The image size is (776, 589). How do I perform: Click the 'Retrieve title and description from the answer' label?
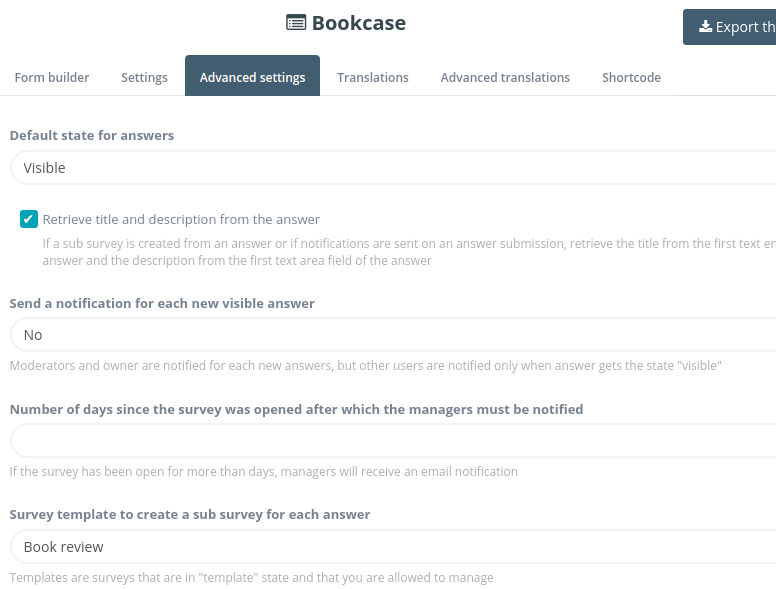point(181,219)
